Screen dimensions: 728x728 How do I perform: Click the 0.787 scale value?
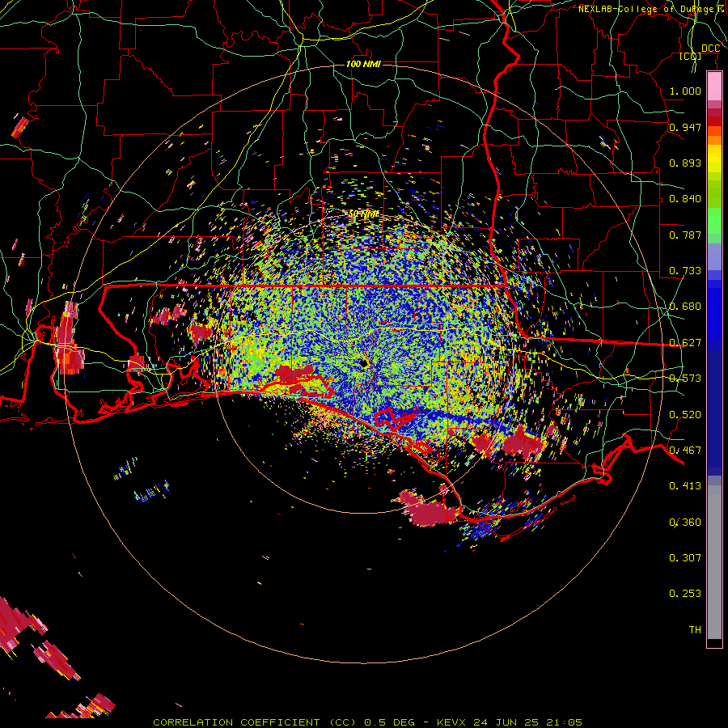pyautogui.click(x=685, y=235)
